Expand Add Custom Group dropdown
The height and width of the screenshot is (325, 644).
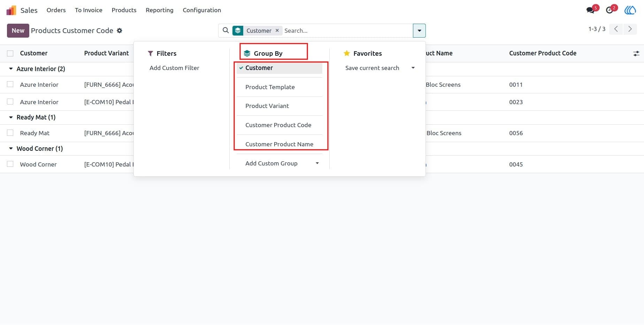tap(317, 163)
